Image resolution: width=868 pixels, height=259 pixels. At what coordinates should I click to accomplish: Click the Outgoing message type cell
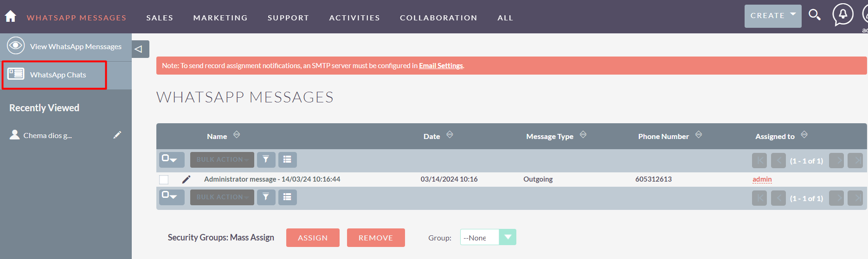tap(538, 179)
